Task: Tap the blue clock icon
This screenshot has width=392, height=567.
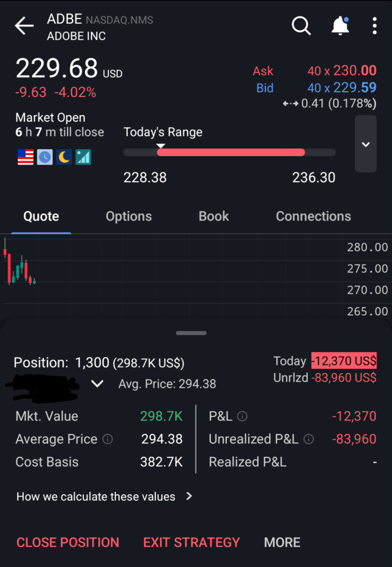Action: [45, 157]
